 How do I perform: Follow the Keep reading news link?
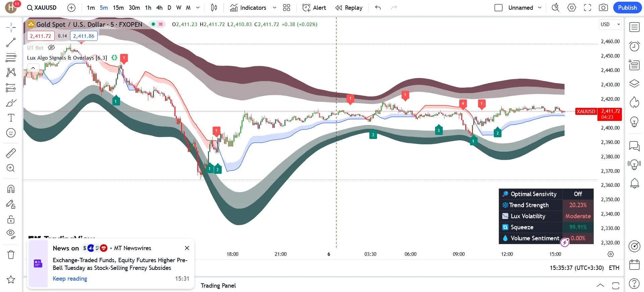[70, 279]
